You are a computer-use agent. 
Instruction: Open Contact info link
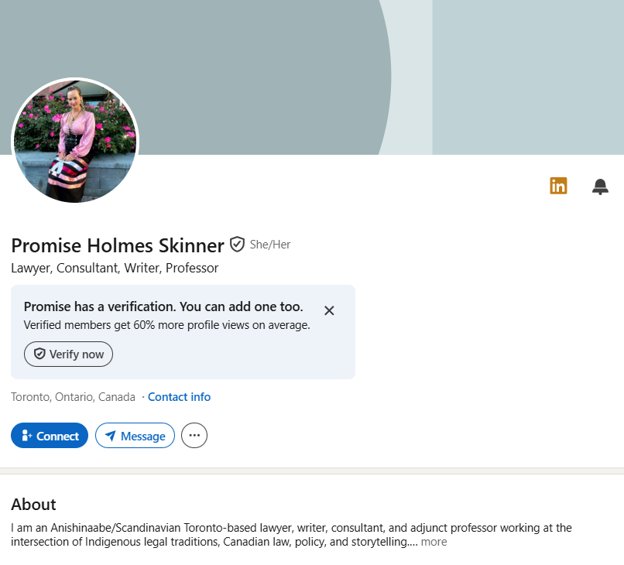click(x=179, y=397)
